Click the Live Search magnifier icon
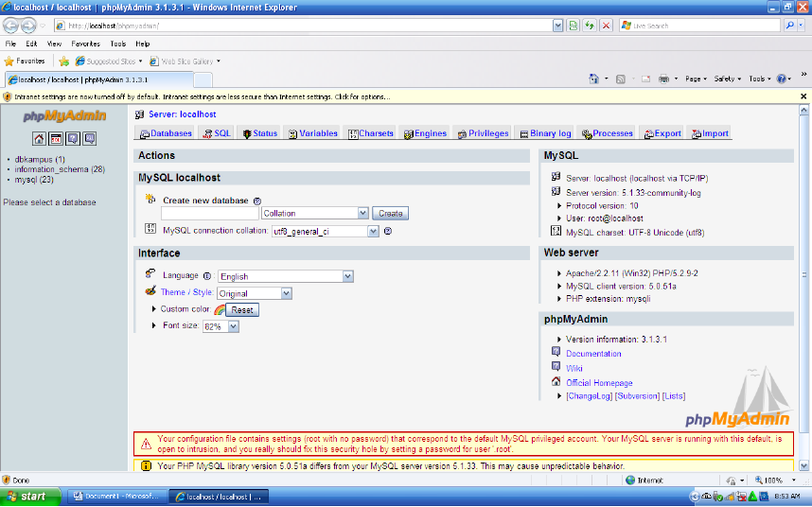The image size is (812, 507). tap(789, 25)
